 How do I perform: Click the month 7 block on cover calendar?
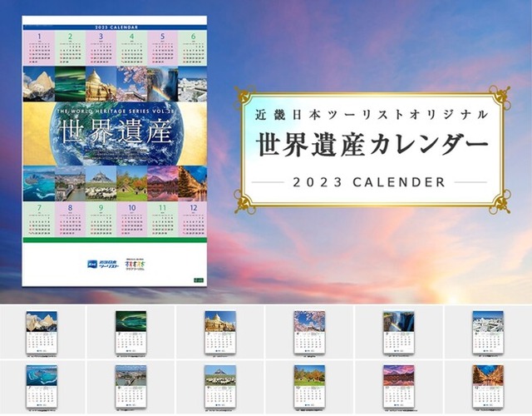click(39, 220)
